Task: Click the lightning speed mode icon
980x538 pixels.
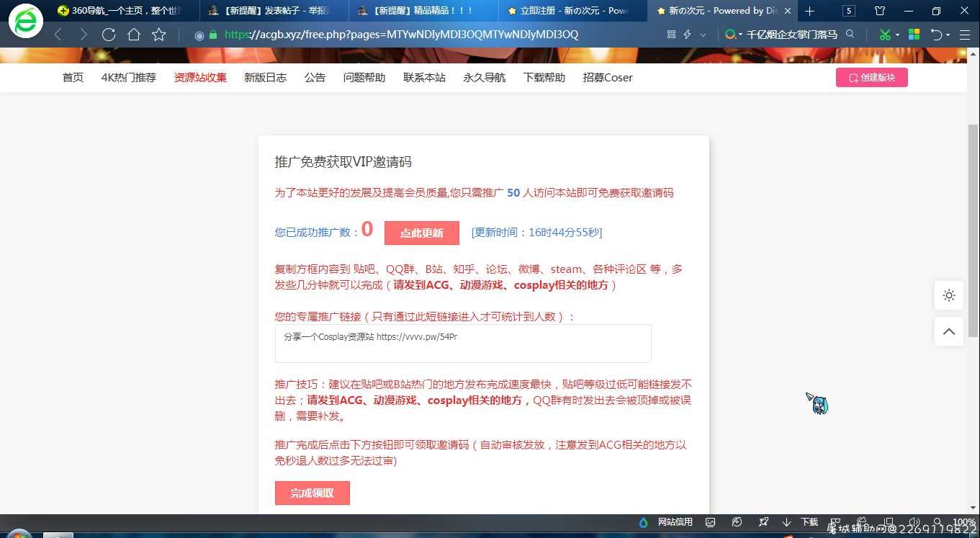Action: [x=687, y=35]
